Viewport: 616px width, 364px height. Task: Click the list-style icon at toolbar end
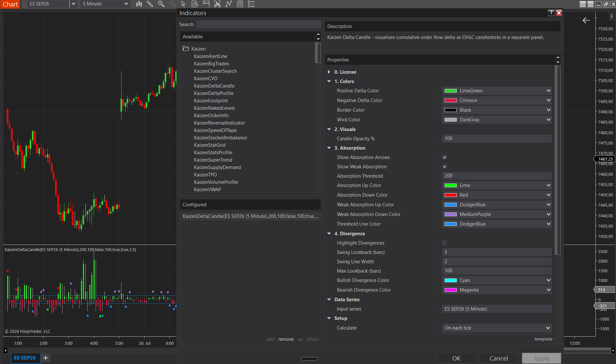pos(251,4)
